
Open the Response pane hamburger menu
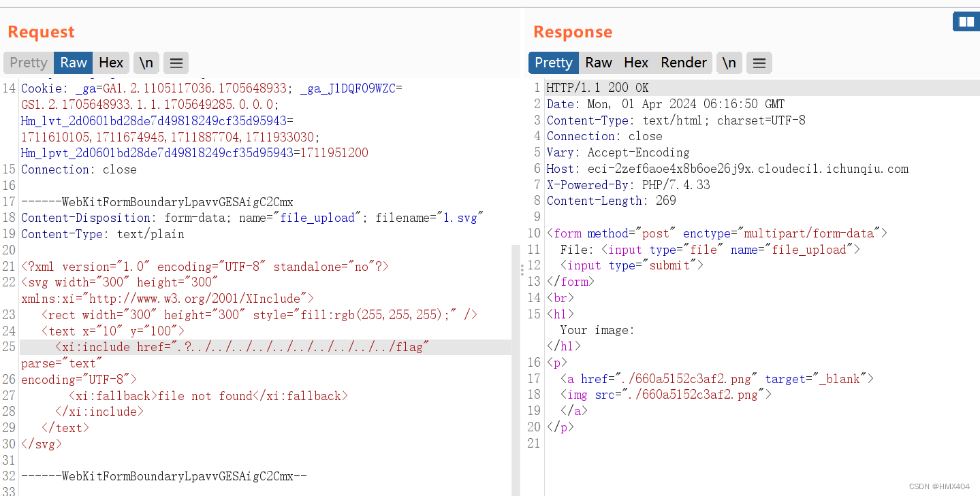[x=759, y=63]
